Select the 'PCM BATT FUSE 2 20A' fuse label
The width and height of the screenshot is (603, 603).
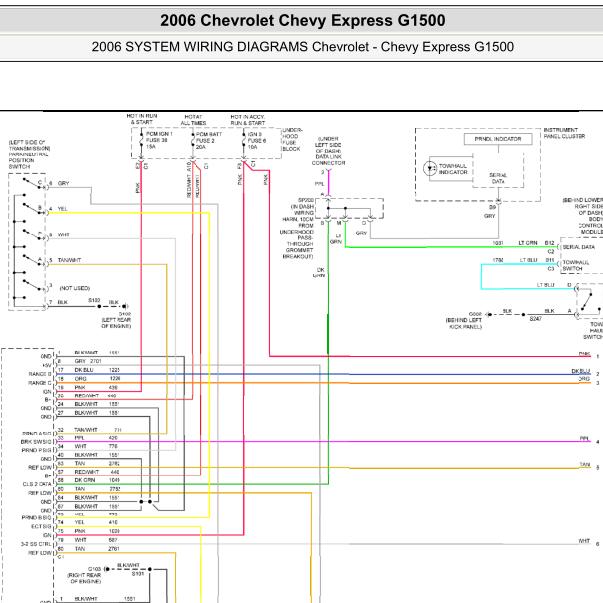click(209, 140)
